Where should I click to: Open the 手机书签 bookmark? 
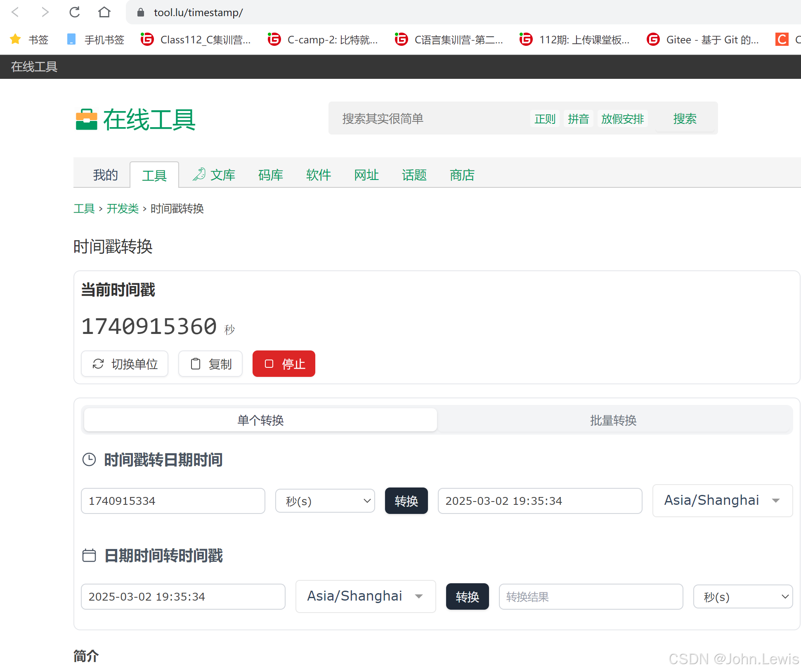[x=96, y=40]
